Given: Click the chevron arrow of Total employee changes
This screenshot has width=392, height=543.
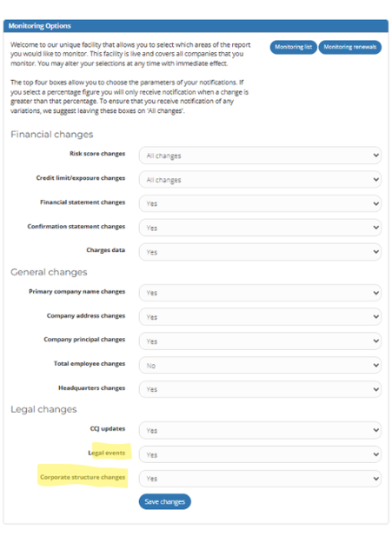Looking at the screenshot, I should 375,365.
